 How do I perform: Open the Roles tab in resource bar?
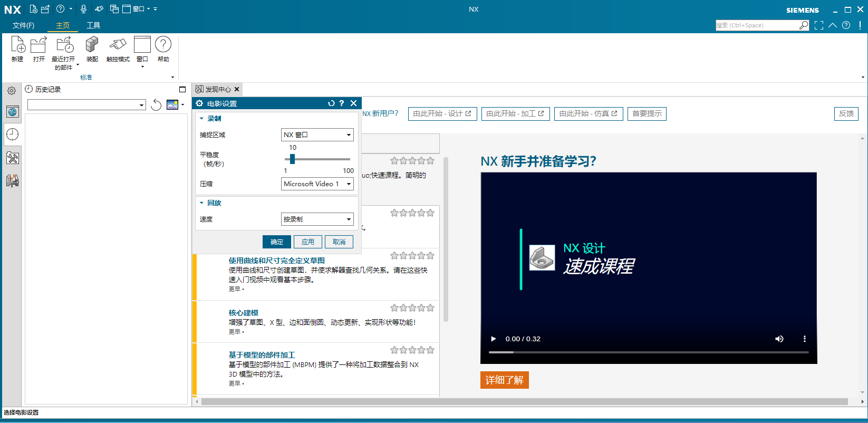pyautogui.click(x=13, y=158)
